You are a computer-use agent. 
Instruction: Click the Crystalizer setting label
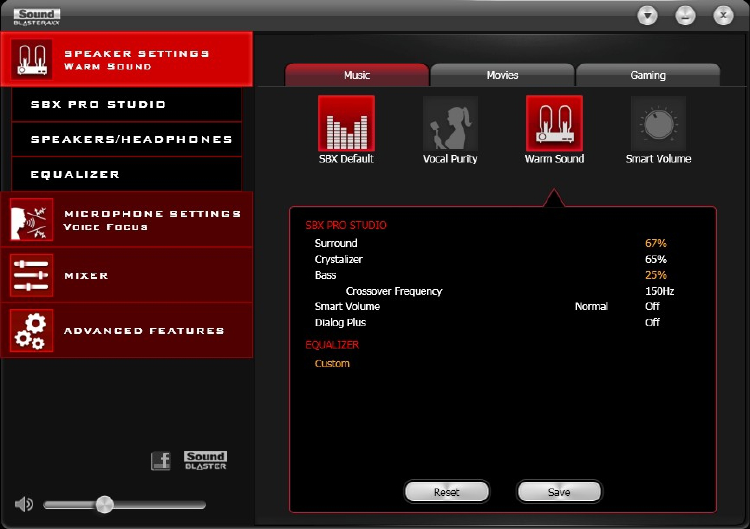[x=338, y=259]
